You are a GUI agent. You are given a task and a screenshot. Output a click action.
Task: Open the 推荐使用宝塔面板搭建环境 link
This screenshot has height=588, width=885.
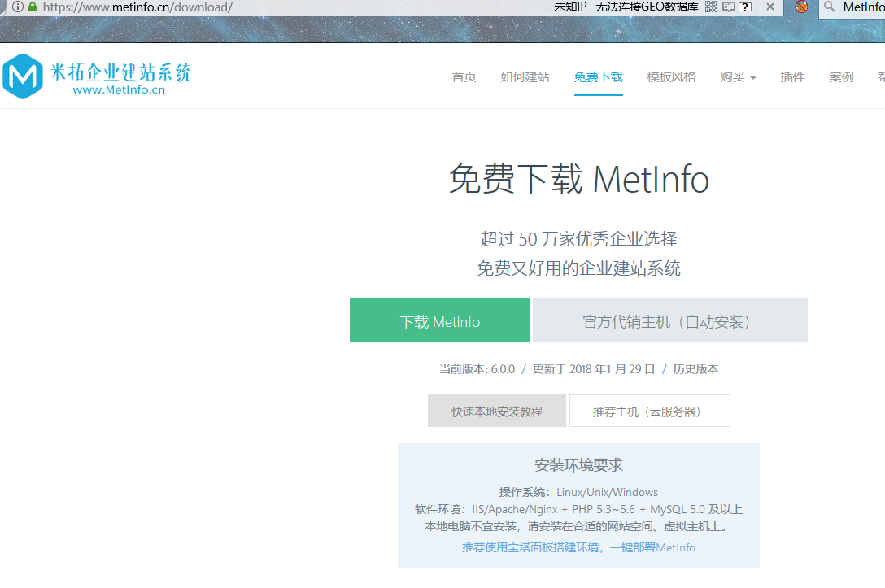578,547
